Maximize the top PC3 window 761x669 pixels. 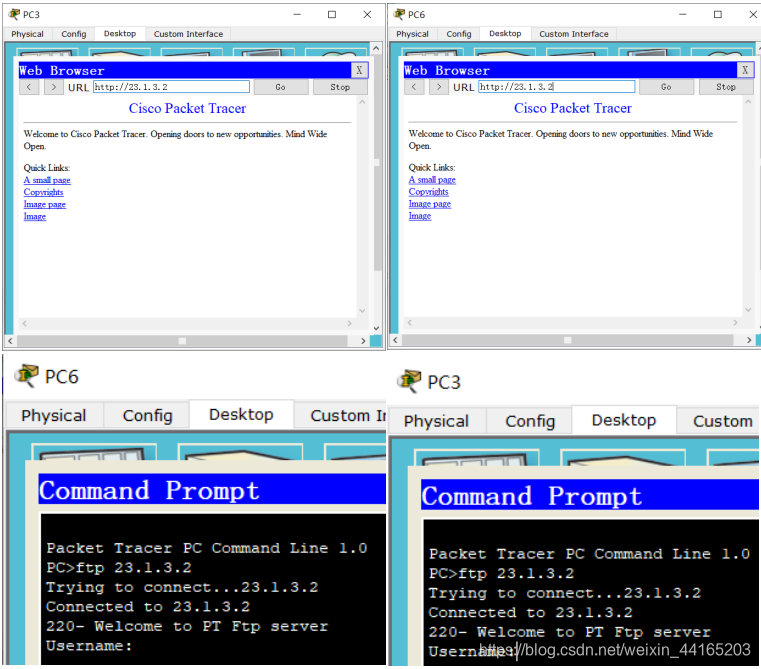point(332,15)
